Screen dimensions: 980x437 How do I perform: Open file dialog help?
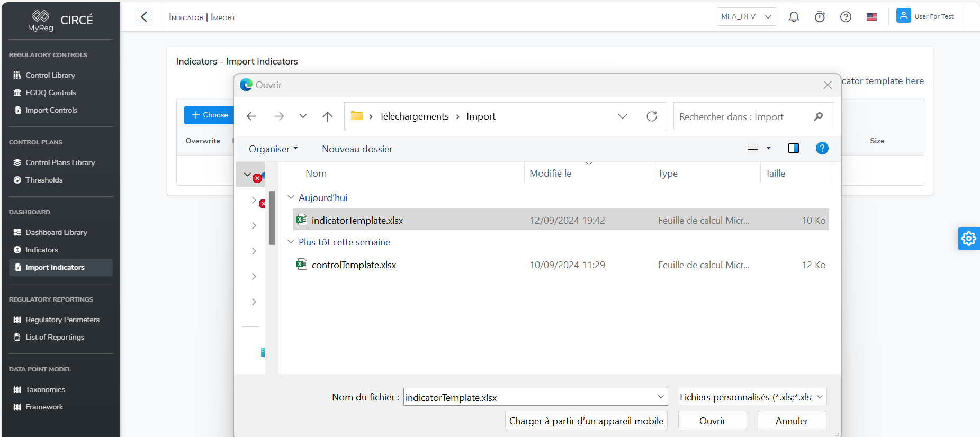coord(822,148)
